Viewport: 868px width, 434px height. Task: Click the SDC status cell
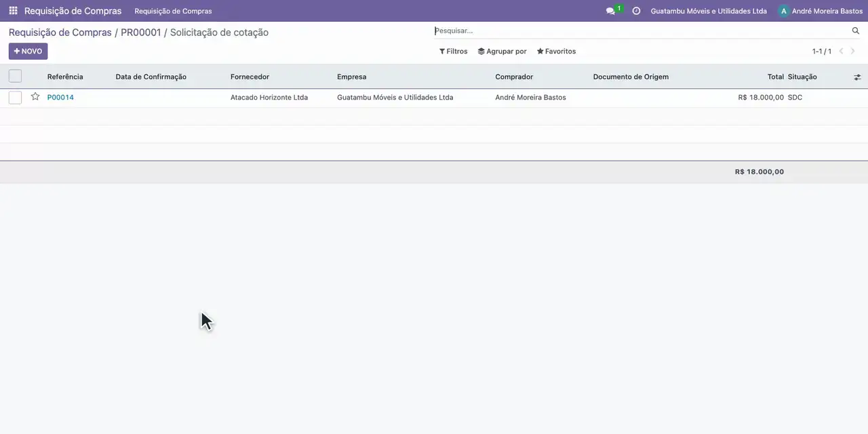[x=795, y=98]
